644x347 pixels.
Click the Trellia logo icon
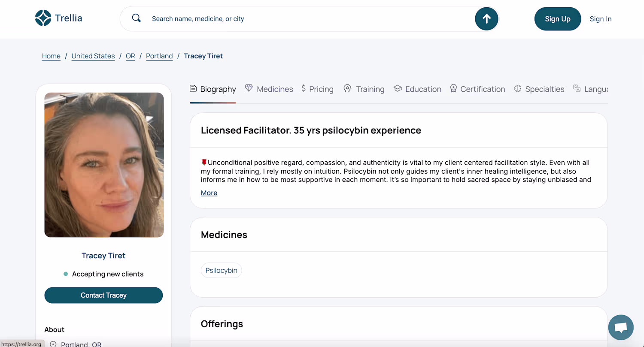tap(43, 18)
